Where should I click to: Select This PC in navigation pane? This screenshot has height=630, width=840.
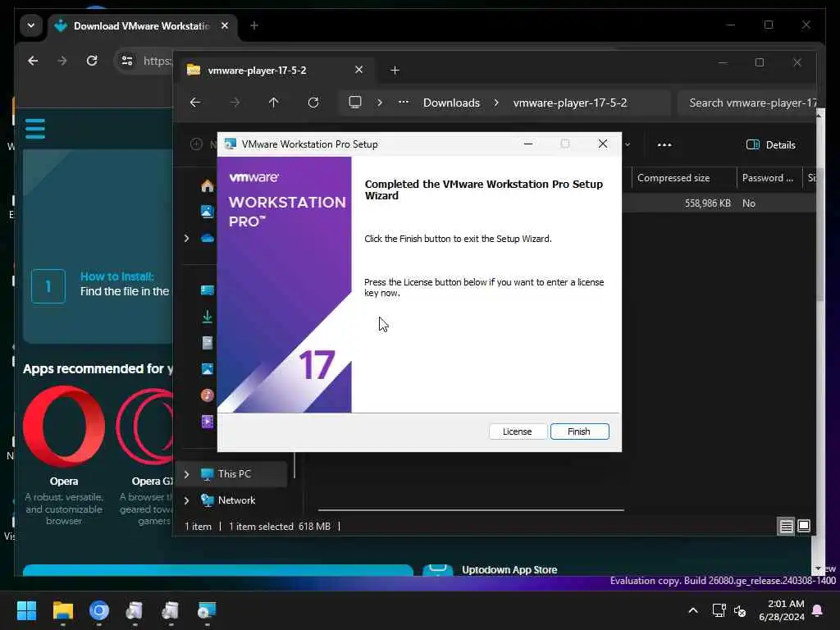pos(234,474)
